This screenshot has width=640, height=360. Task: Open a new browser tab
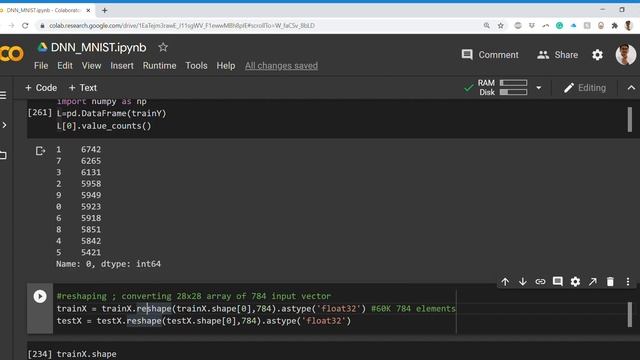(104, 10)
